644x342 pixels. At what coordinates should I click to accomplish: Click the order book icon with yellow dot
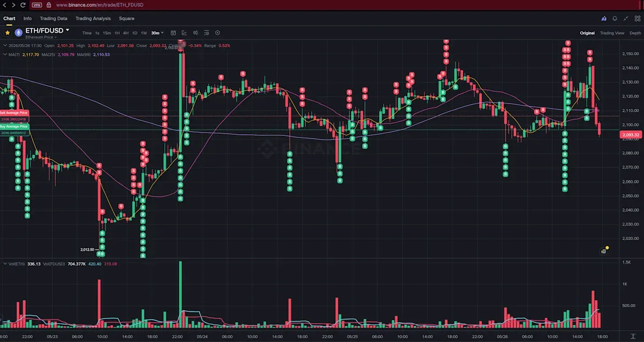[604, 250]
